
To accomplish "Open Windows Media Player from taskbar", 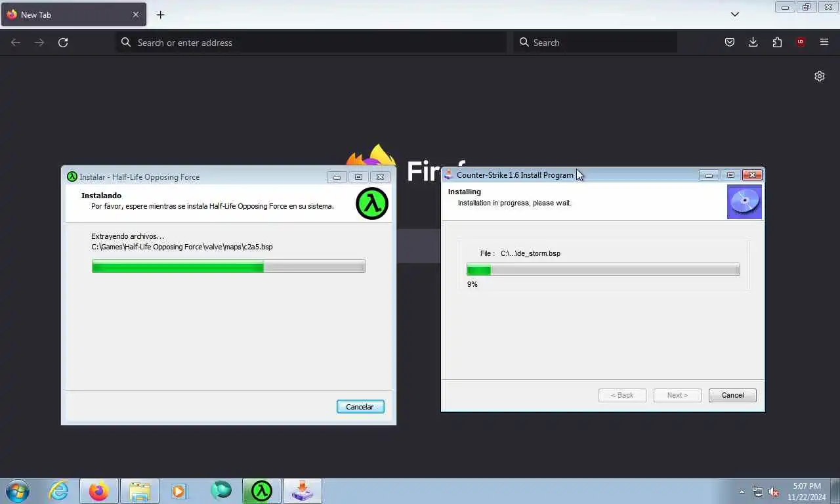I will point(179,491).
